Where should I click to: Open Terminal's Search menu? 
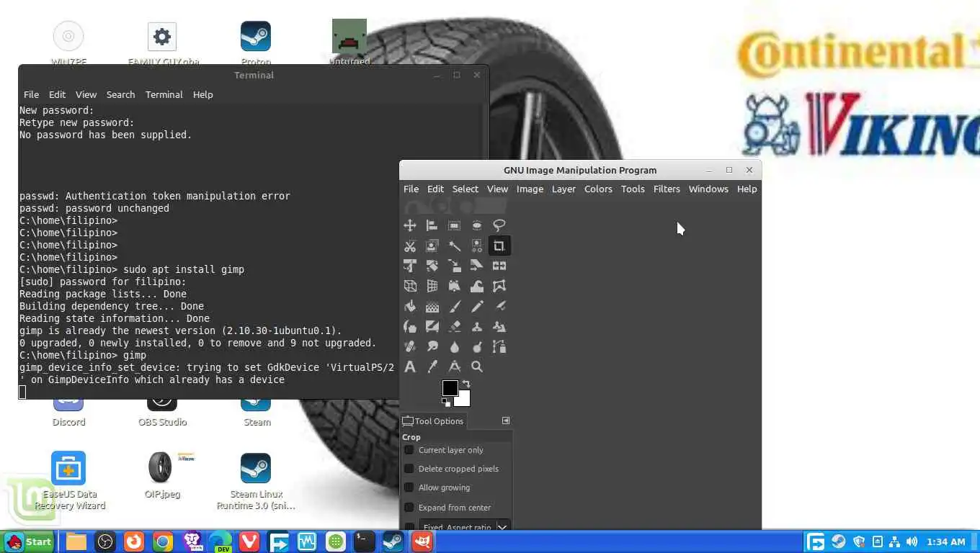coord(120,94)
